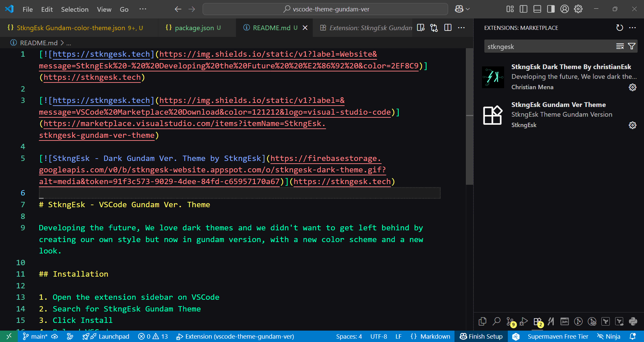Expand breadcrumb ellipsis after README.md
This screenshot has height=342, width=644.
tap(69, 43)
